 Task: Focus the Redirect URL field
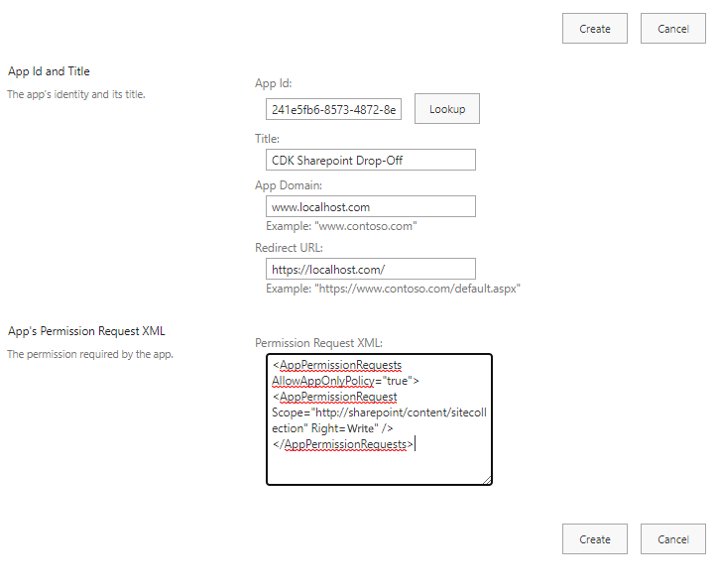pyautogui.click(x=370, y=270)
